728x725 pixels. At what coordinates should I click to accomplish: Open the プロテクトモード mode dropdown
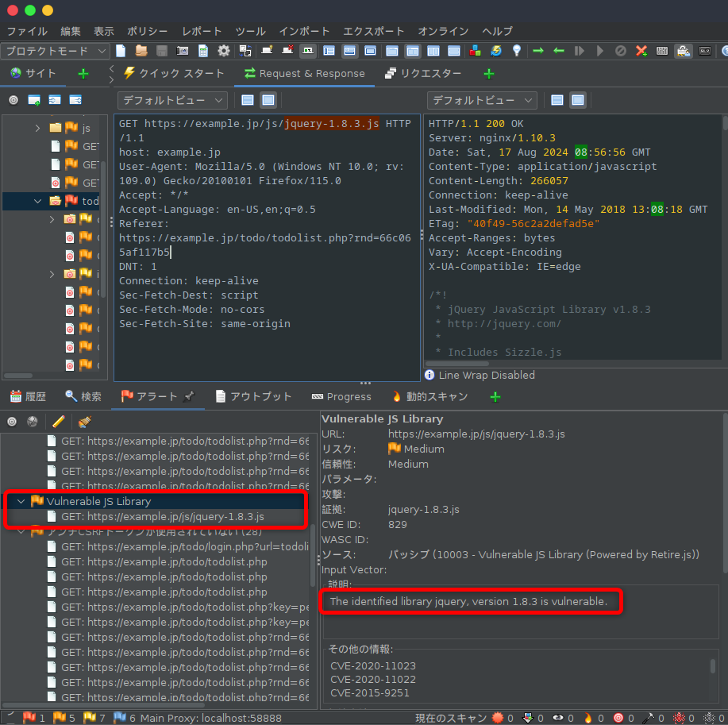pyautogui.click(x=55, y=51)
